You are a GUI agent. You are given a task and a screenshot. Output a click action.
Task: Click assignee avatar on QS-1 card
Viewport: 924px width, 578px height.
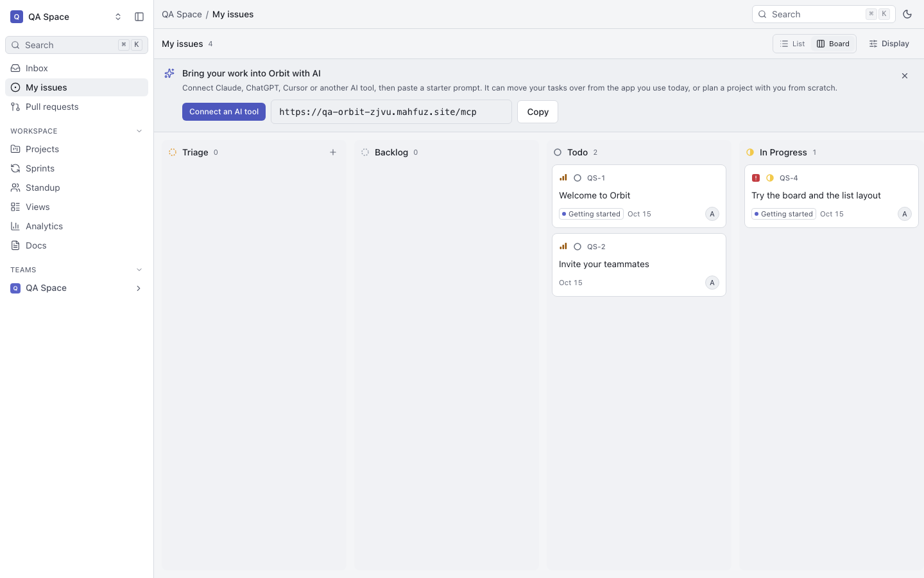[712, 214]
